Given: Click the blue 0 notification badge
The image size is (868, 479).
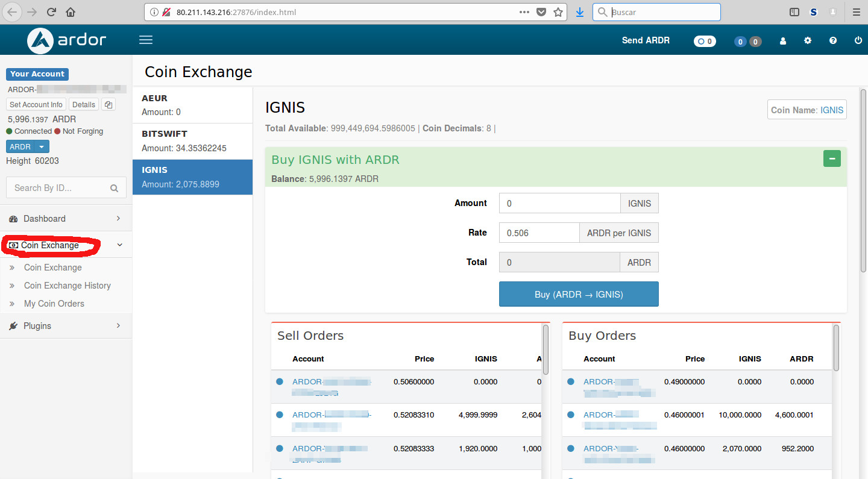Looking at the screenshot, I should coord(740,42).
